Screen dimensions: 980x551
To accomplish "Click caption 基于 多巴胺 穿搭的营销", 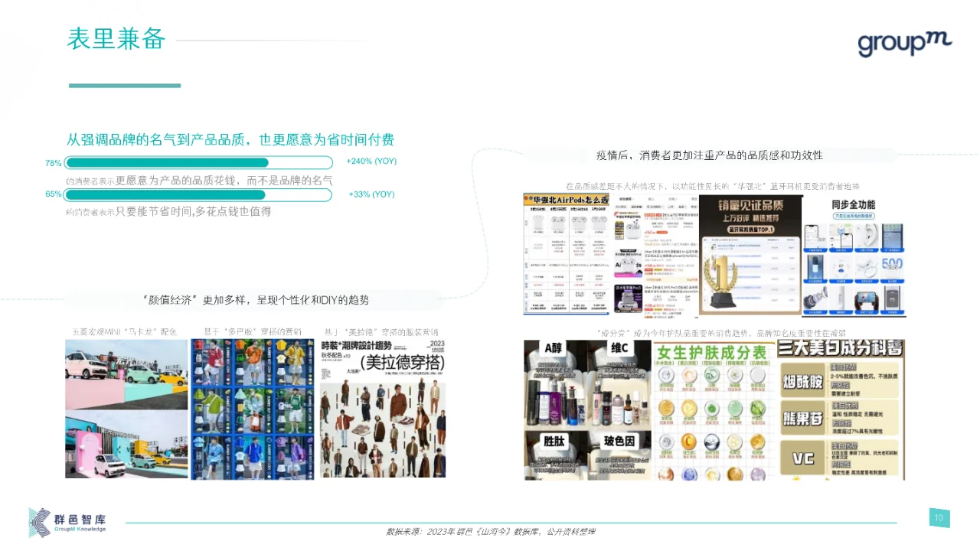I will pos(253,332).
